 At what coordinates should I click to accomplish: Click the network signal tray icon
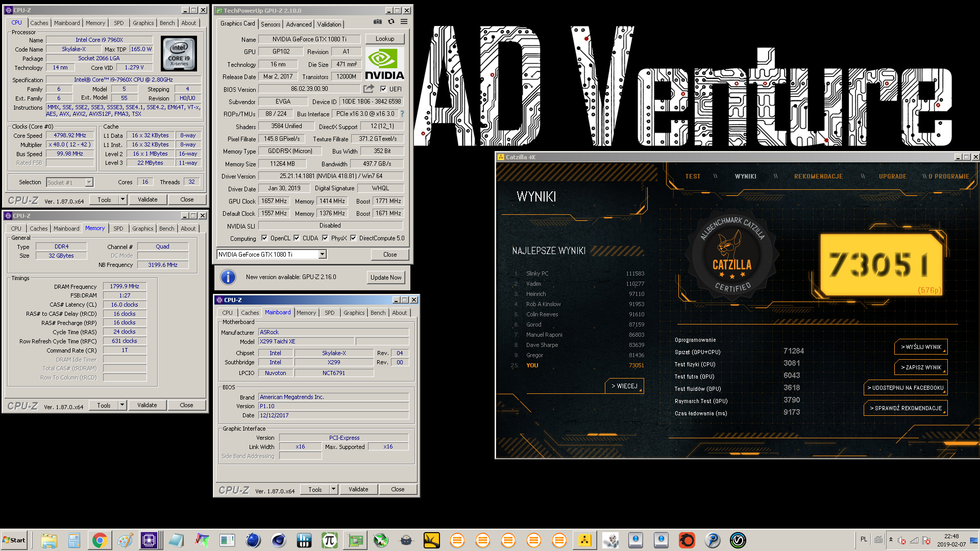click(x=914, y=540)
